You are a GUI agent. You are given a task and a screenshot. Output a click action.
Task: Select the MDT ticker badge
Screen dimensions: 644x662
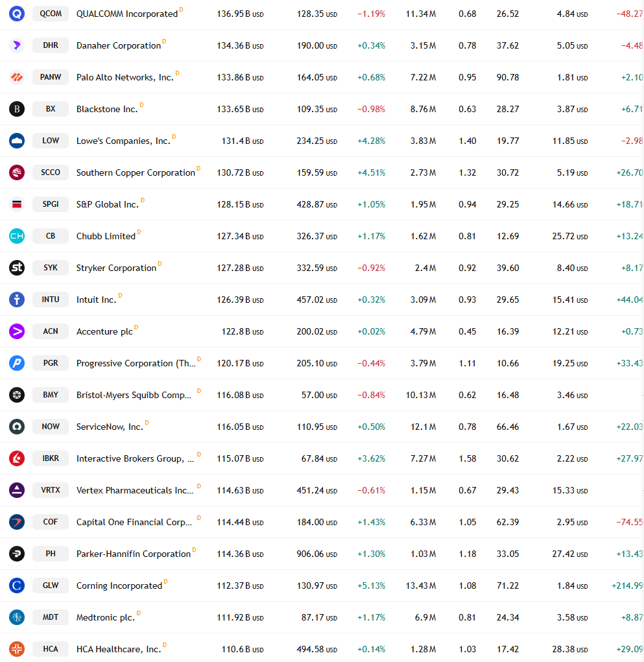pyautogui.click(x=51, y=617)
